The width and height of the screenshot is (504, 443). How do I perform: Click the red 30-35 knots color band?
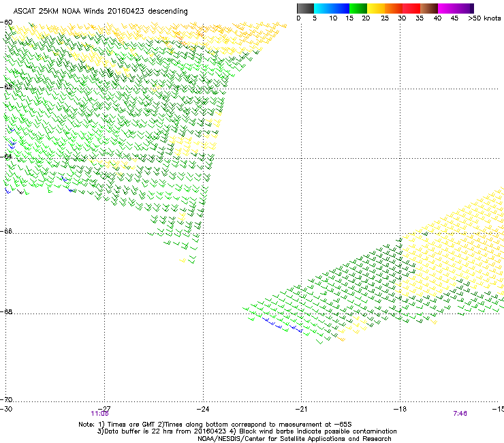click(x=411, y=8)
